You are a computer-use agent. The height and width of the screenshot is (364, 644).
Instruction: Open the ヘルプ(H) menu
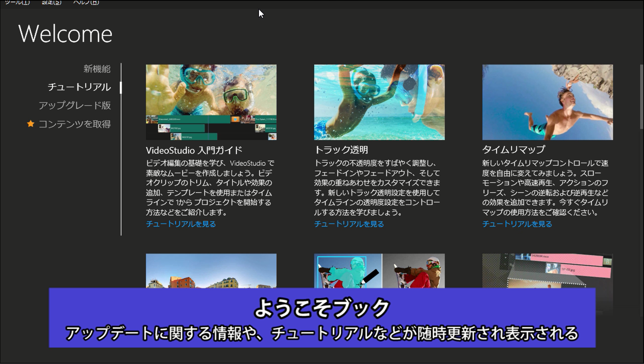point(86,2)
